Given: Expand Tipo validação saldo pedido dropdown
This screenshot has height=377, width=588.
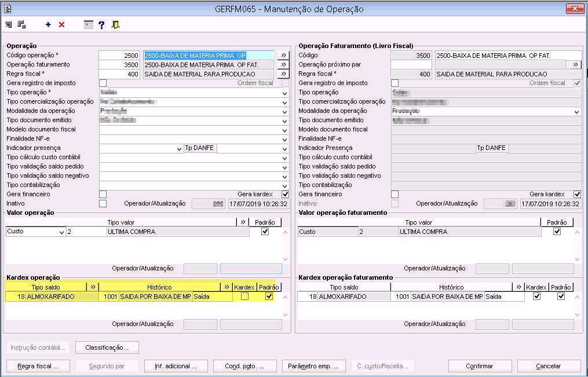Looking at the screenshot, I should click(284, 167).
